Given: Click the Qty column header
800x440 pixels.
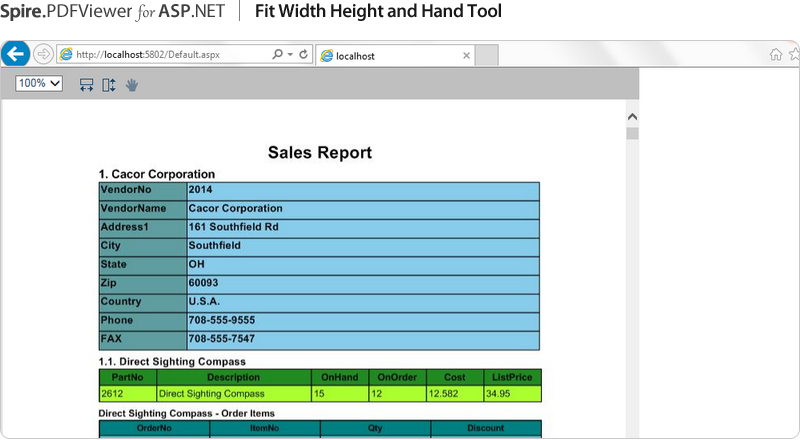Looking at the screenshot, I should (375, 428).
